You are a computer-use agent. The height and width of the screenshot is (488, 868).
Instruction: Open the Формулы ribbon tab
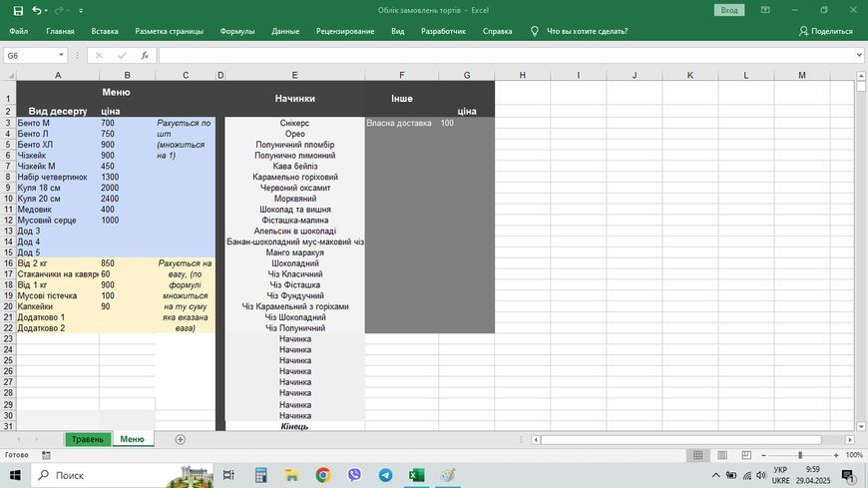(x=237, y=31)
